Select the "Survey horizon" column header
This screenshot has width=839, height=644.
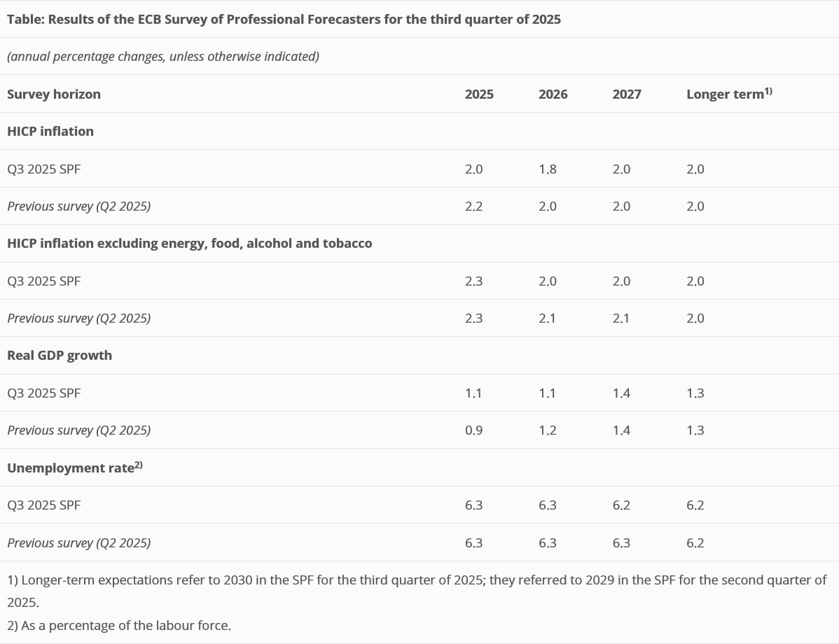pos(54,94)
